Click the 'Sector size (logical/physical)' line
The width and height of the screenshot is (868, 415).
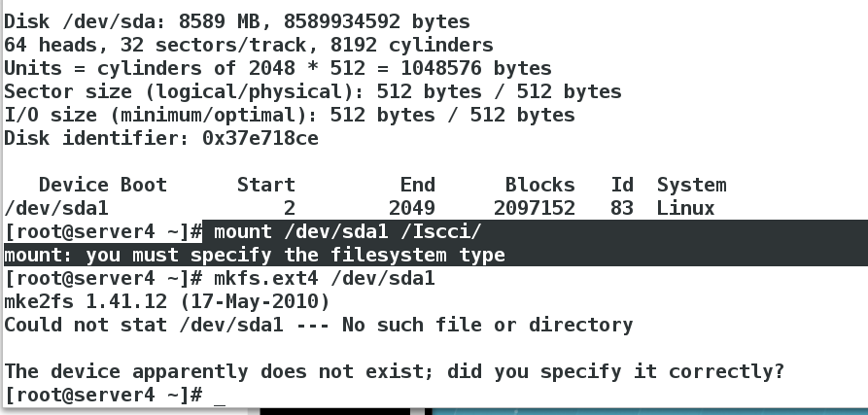coord(313,91)
